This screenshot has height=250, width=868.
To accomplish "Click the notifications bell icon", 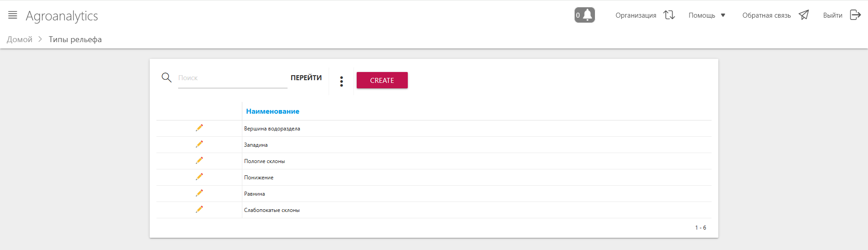I will (x=587, y=15).
